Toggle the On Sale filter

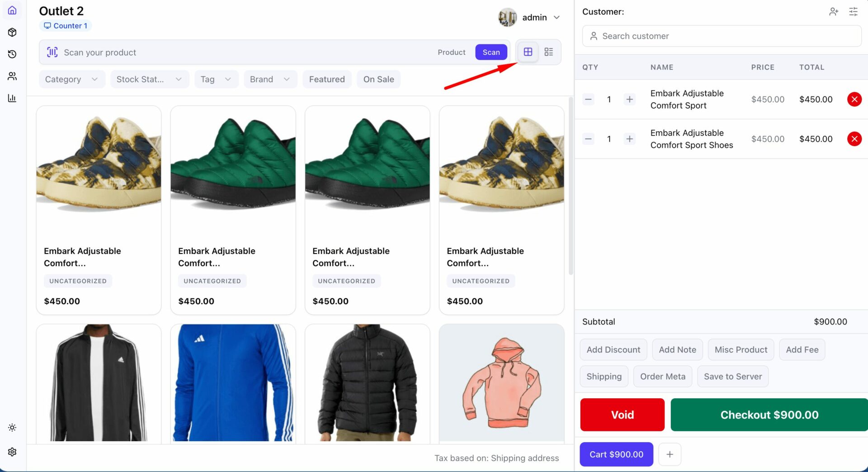tap(379, 79)
